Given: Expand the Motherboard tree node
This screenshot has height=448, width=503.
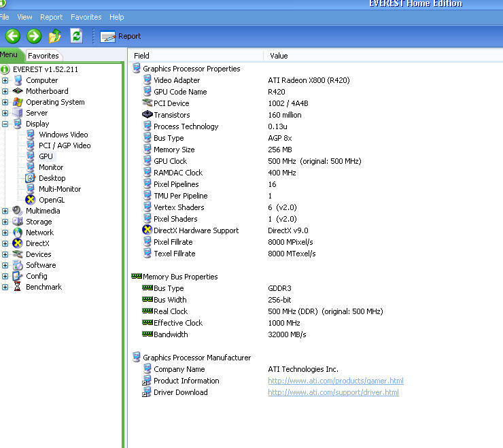Looking at the screenshot, I should pyautogui.click(x=5, y=91).
